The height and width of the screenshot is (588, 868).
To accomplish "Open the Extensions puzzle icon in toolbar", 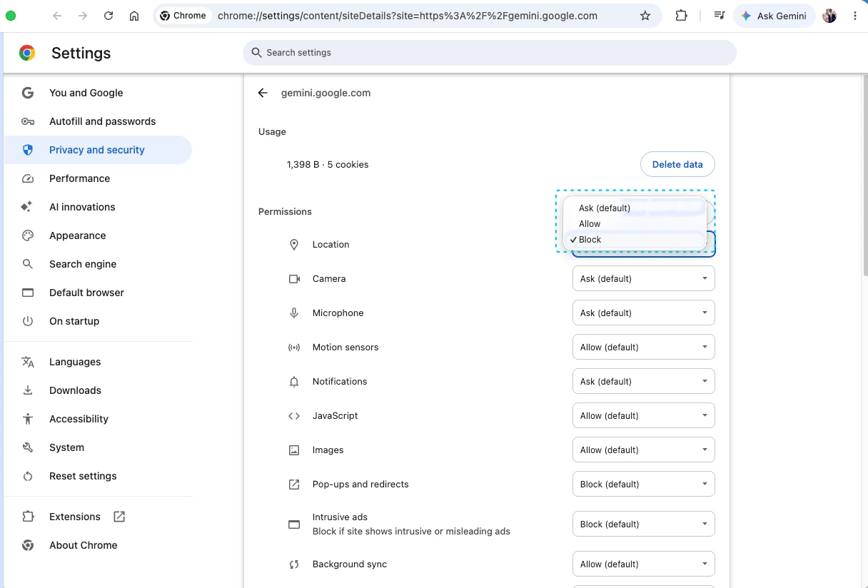I will pos(682,16).
